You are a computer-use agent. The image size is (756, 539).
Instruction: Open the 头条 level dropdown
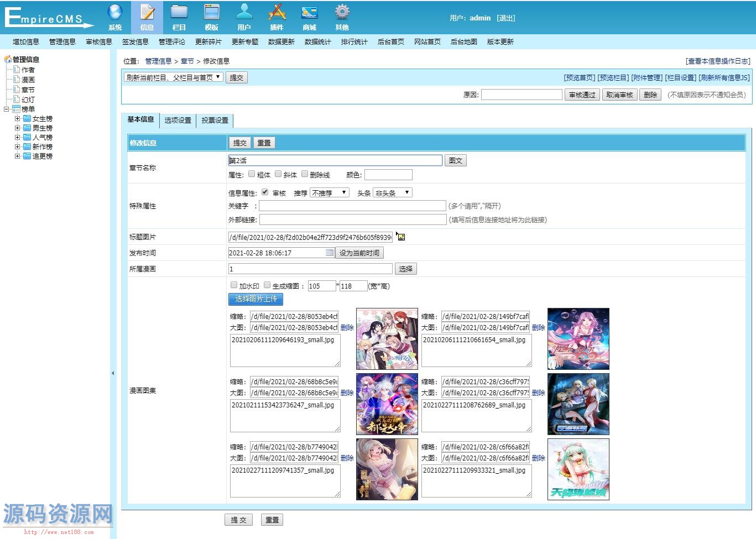pyautogui.click(x=393, y=193)
